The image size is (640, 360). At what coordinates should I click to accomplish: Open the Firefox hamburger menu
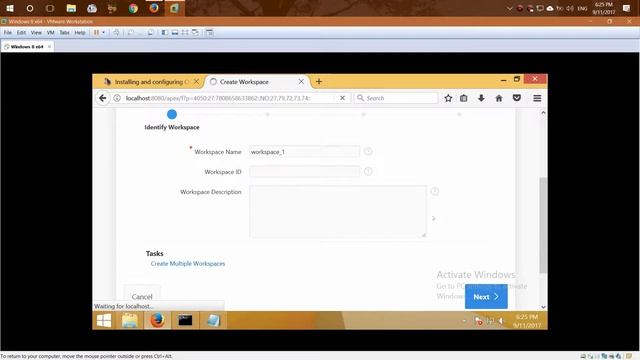(537, 98)
